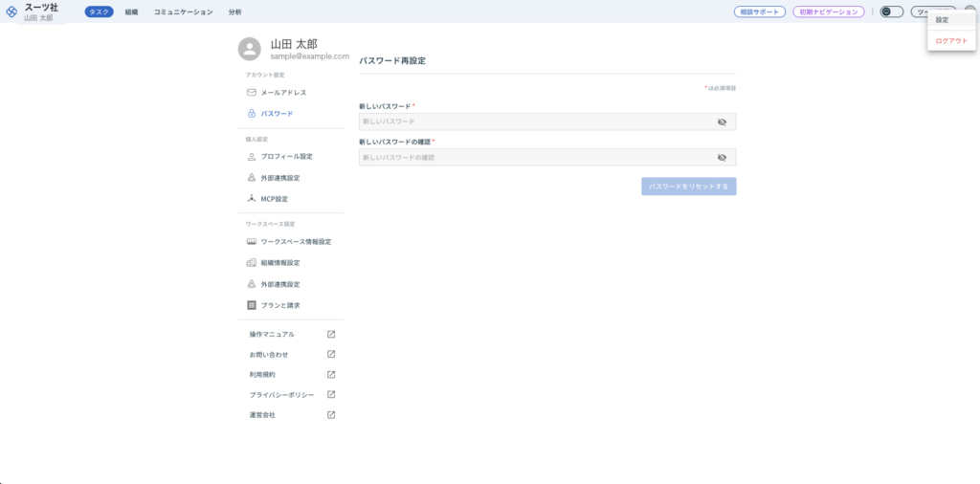Click external-link icon beside お問い合わせ
The image size is (980, 484).
(x=331, y=354)
